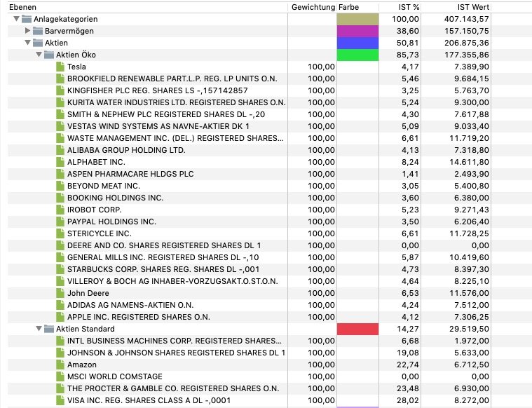The height and width of the screenshot is (408, 532).
Task: Click total IST Wert 407.143,57
Action: pyautogui.click(x=467, y=19)
